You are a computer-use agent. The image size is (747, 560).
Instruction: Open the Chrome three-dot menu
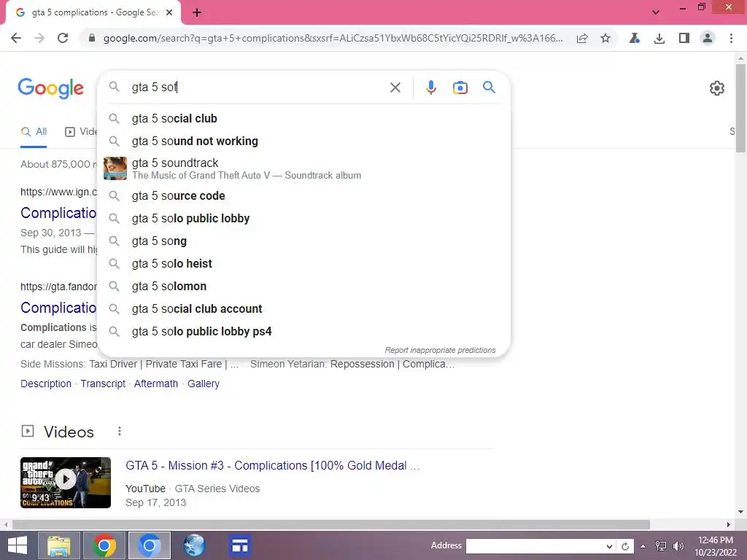[731, 38]
